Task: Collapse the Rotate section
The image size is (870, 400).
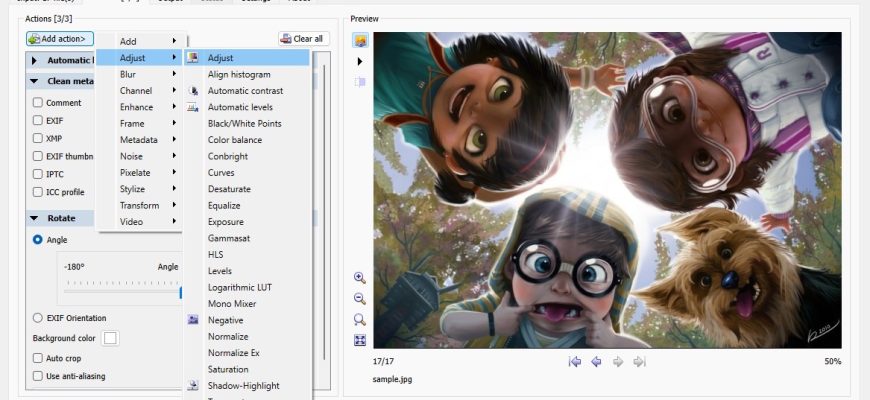Action: [34, 218]
